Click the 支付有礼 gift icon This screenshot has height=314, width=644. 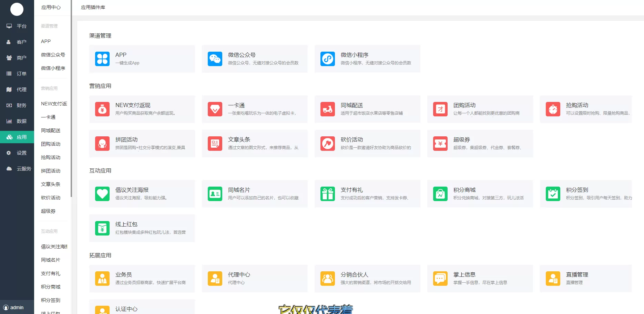click(327, 193)
